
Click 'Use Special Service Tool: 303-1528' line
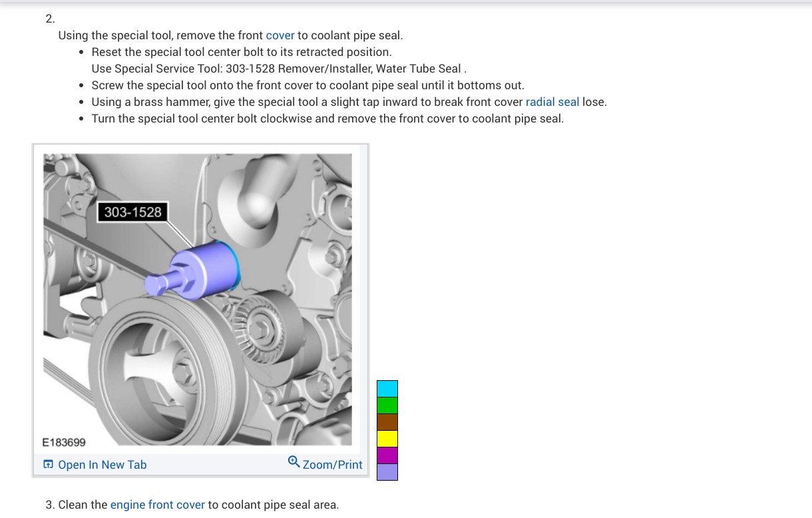point(279,69)
